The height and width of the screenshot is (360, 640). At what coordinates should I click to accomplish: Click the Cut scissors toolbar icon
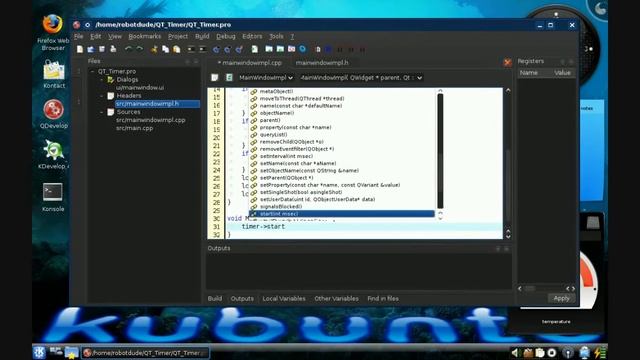[x=154, y=49]
